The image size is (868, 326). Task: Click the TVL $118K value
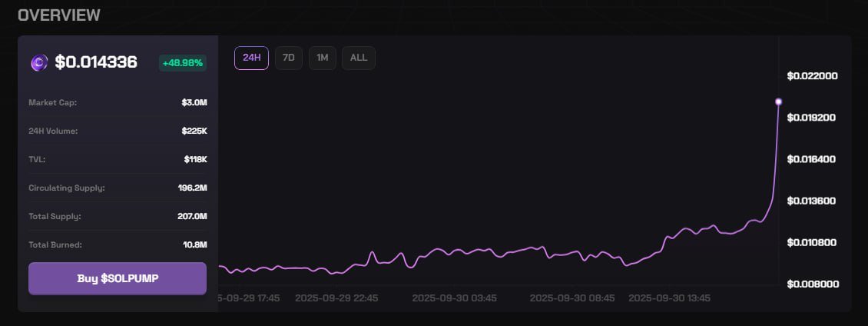click(195, 159)
